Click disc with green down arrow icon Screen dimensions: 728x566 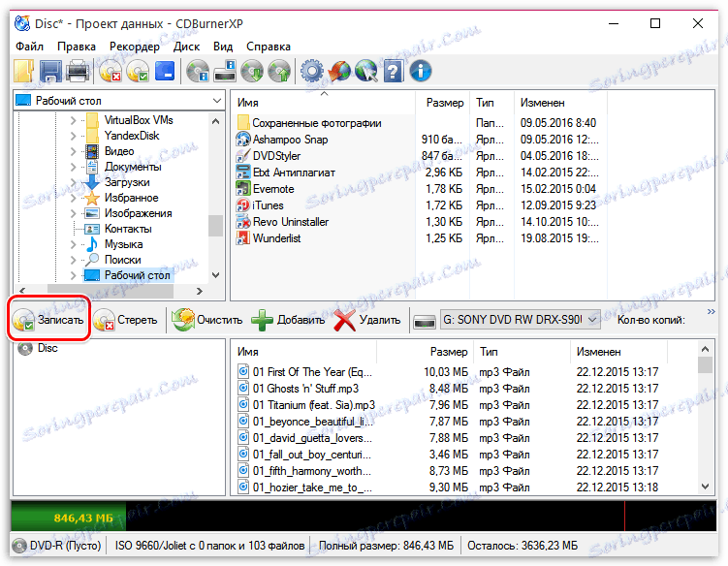[252, 71]
